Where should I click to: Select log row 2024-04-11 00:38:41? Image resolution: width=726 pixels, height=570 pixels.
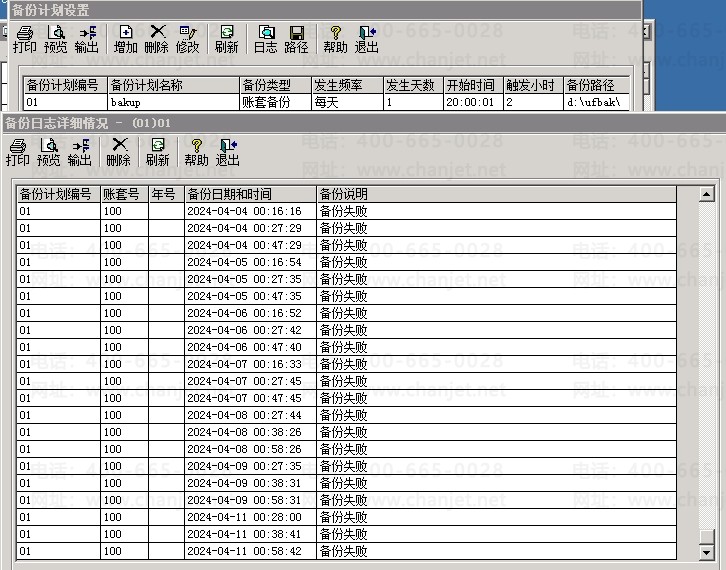point(346,534)
